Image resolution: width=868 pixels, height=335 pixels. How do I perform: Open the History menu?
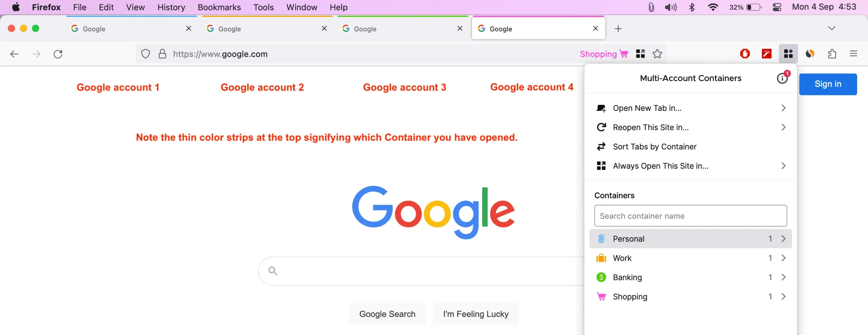click(171, 7)
